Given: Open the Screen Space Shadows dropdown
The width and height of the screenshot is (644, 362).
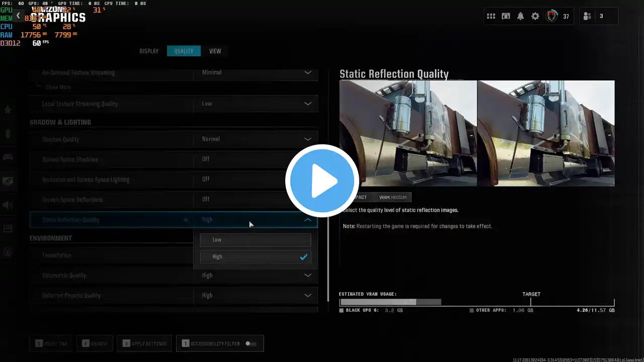Looking at the screenshot, I should (256, 159).
